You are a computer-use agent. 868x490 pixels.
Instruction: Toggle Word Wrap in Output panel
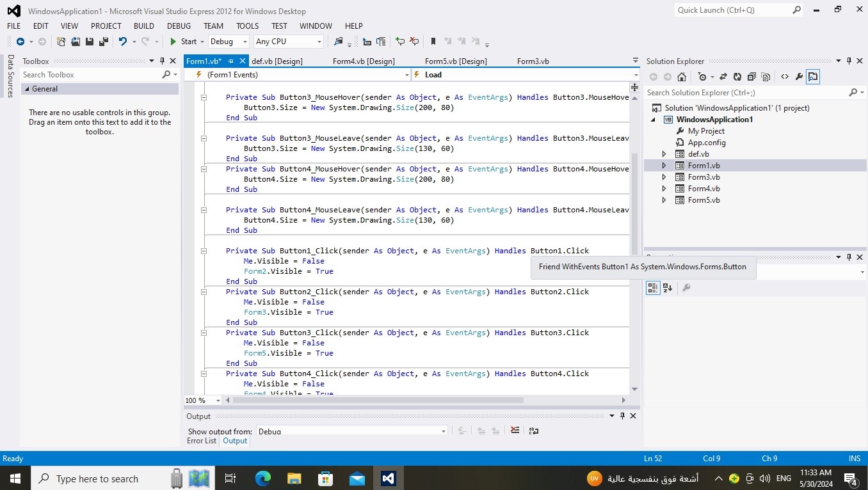click(534, 431)
